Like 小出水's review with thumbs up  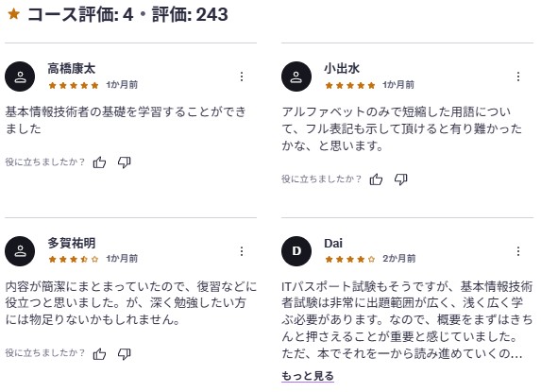point(376,179)
